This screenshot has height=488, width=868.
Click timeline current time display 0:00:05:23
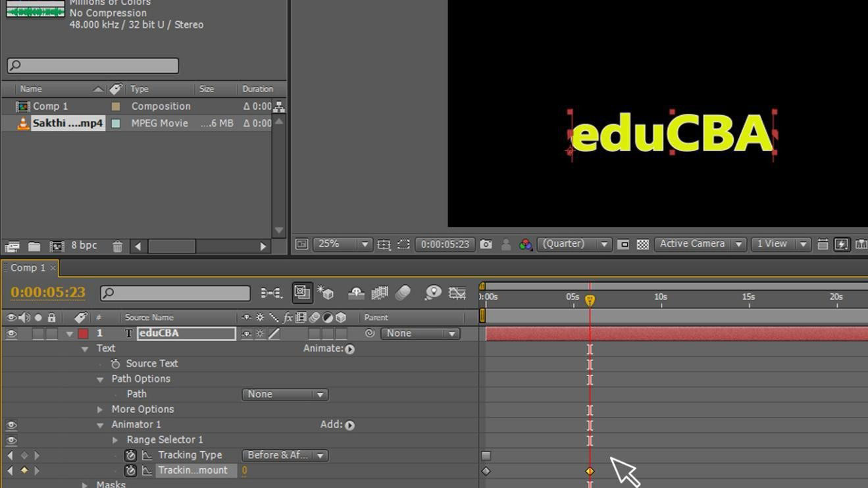click(x=48, y=292)
